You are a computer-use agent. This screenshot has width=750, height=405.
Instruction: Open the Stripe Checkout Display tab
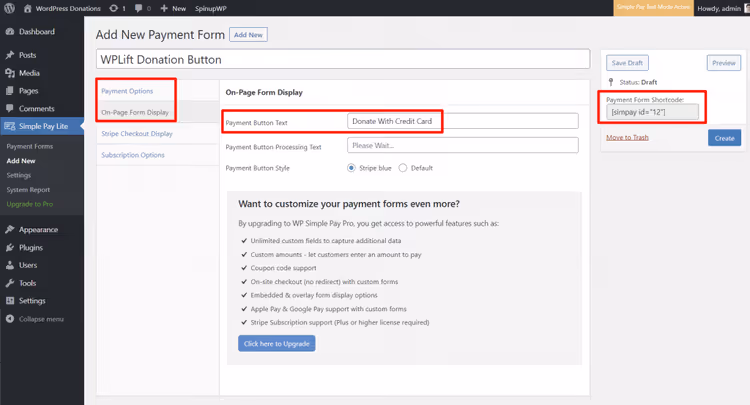coord(137,133)
